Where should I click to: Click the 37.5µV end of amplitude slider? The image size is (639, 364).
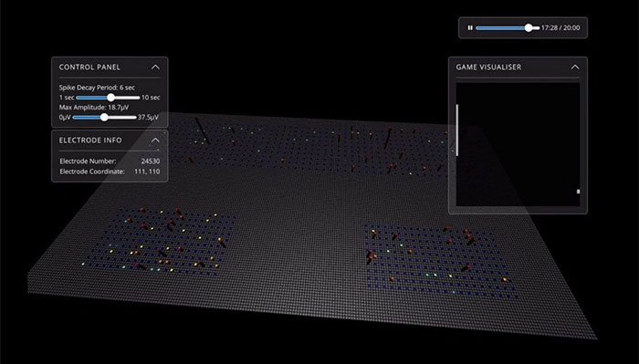click(148, 118)
